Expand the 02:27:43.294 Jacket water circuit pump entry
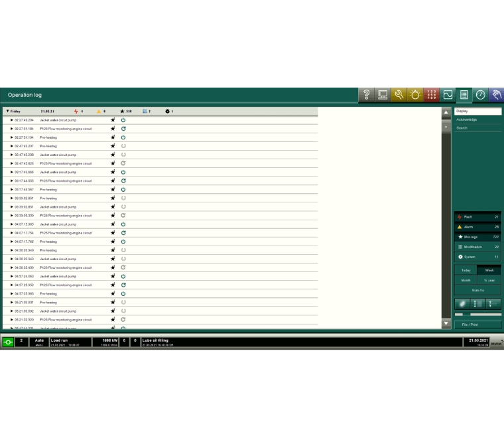Viewport: 504px width, 438px height. coord(12,120)
